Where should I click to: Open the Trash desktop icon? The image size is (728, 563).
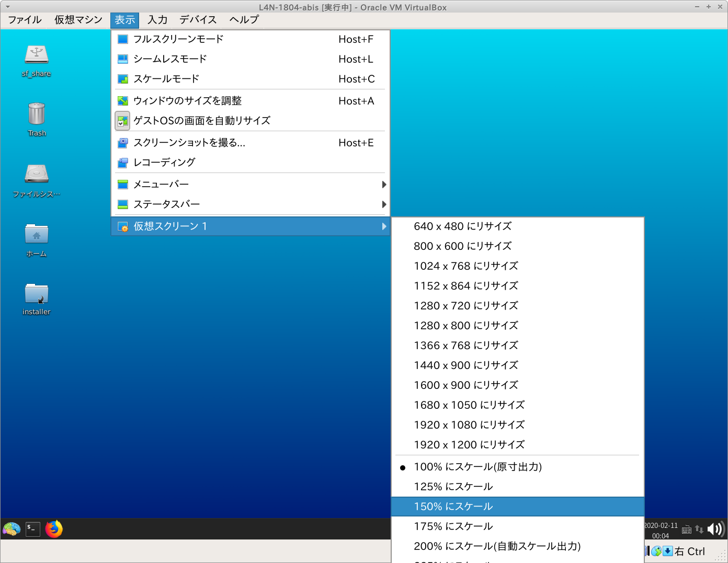(37, 114)
